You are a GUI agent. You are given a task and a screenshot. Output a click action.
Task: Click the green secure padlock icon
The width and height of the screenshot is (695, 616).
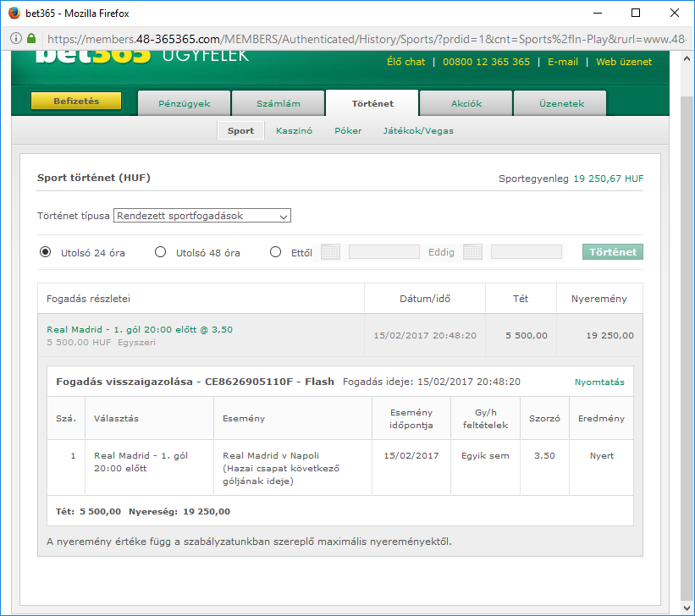pos(31,38)
